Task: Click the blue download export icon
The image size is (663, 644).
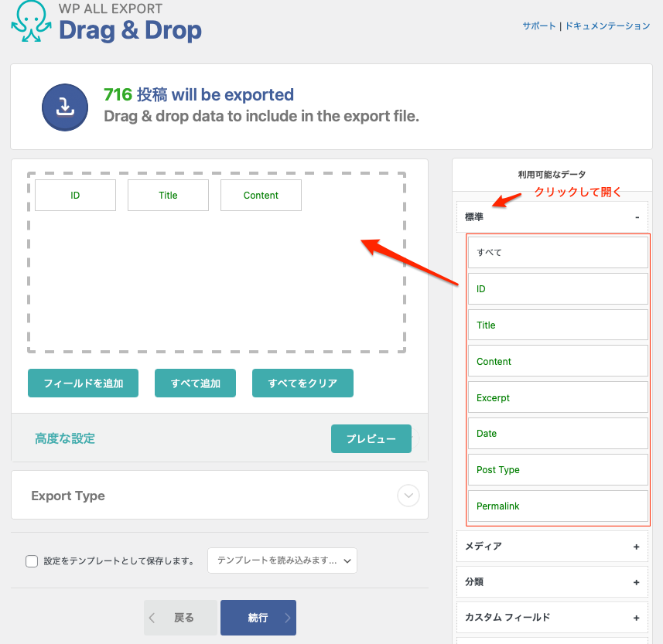Action: [65, 107]
